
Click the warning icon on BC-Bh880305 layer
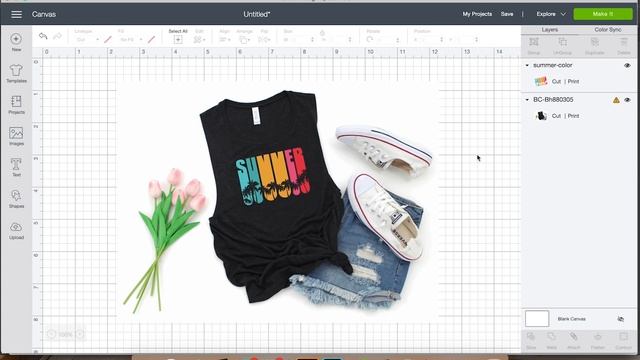pos(616,100)
